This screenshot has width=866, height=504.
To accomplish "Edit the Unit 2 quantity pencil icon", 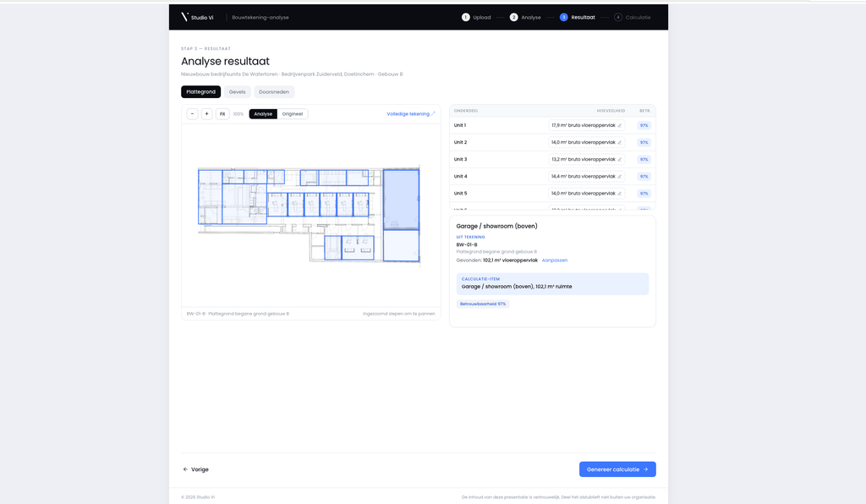I will [x=620, y=142].
